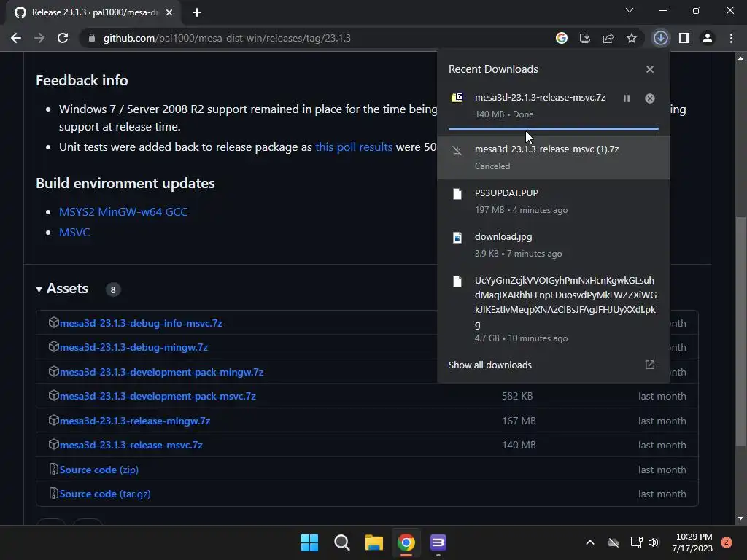Pause the mesa3d-23.1.3-release-msvc.7z download
This screenshot has height=560, width=747.
627,98
